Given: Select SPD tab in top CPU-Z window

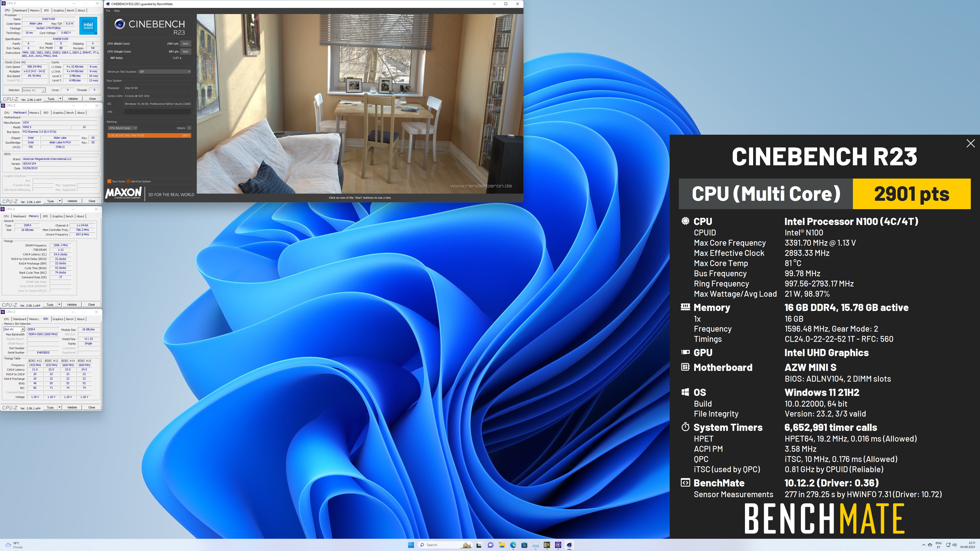Looking at the screenshot, I should (x=46, y=10).
